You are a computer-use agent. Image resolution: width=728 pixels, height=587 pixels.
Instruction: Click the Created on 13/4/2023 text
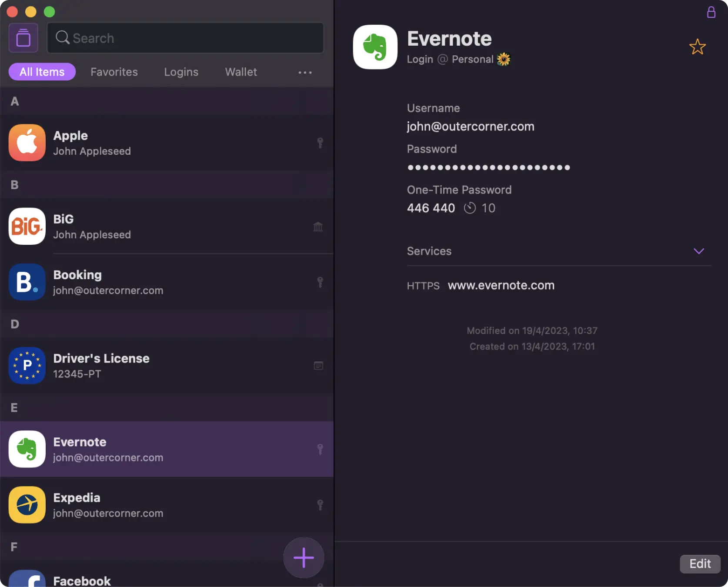(532, 346)
